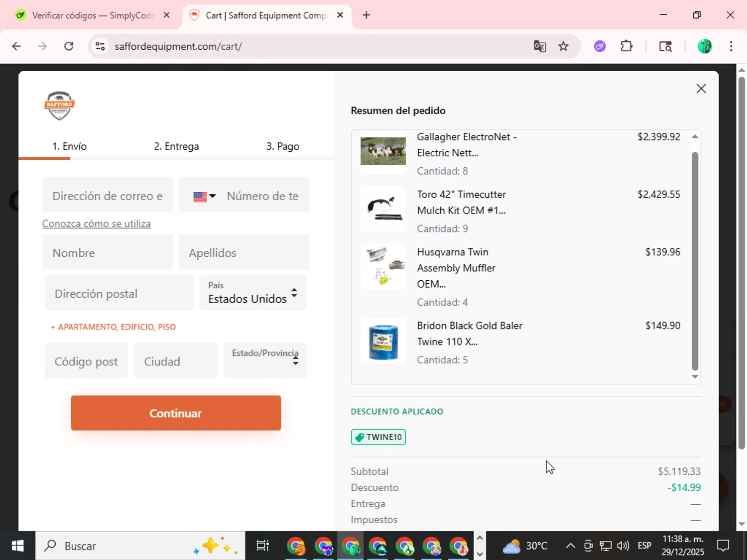This screenshot has width=747, height=560.
Task: Close the checkout modal with X
Action: tap(701, 89)
